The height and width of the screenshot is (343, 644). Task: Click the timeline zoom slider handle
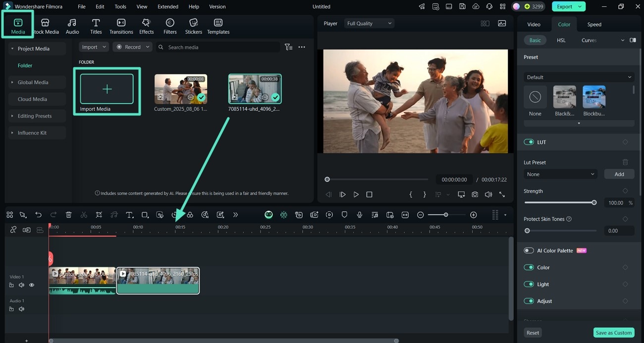[x=446, y=215]
